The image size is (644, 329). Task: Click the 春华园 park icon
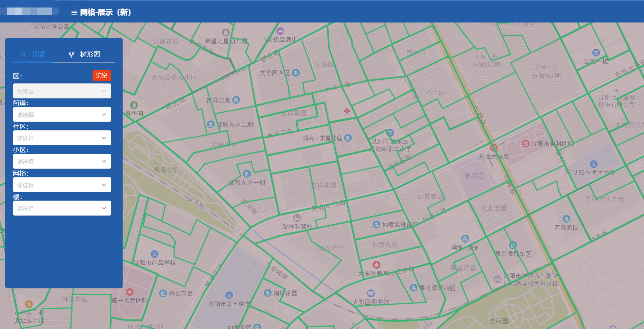tap(134, 105)
